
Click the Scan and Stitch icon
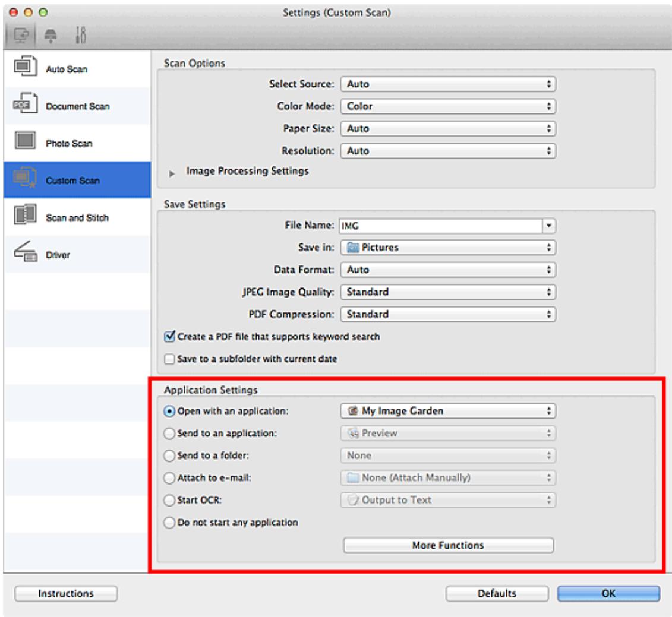click(26, 214)
